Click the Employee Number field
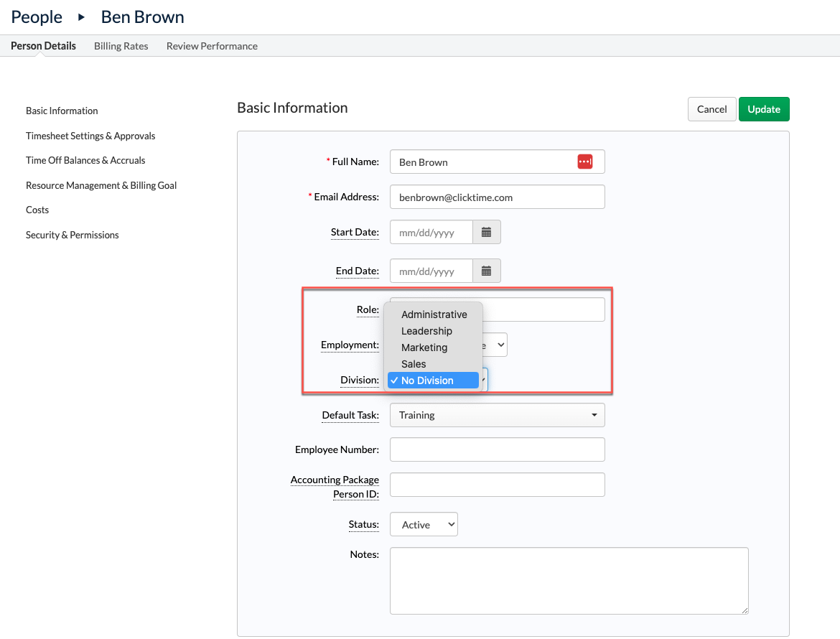 (x=497, y=449)
